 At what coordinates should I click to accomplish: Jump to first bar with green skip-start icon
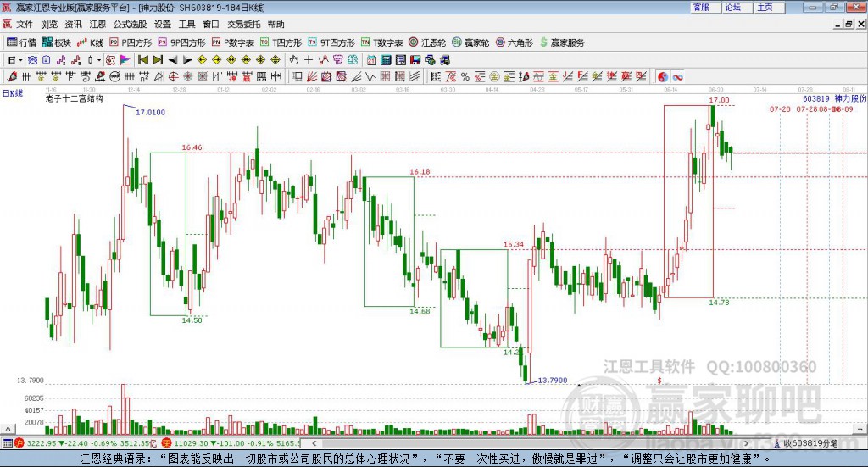(x=143, y=60)
